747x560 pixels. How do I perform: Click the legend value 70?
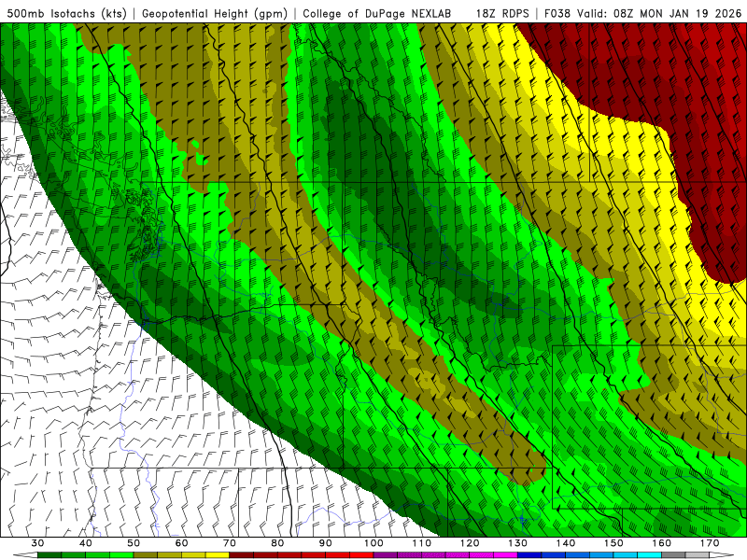tap(230, 543)
